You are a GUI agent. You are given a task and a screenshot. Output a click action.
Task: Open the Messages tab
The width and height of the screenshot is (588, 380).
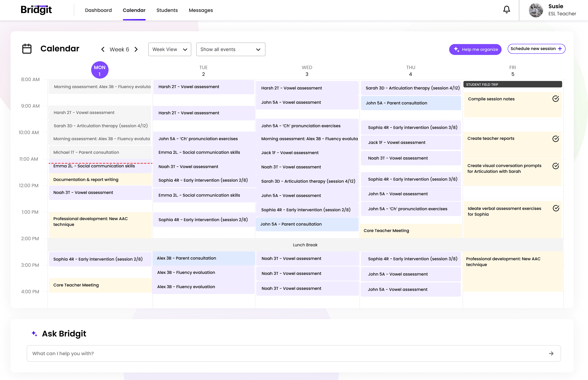pos(201,10)
